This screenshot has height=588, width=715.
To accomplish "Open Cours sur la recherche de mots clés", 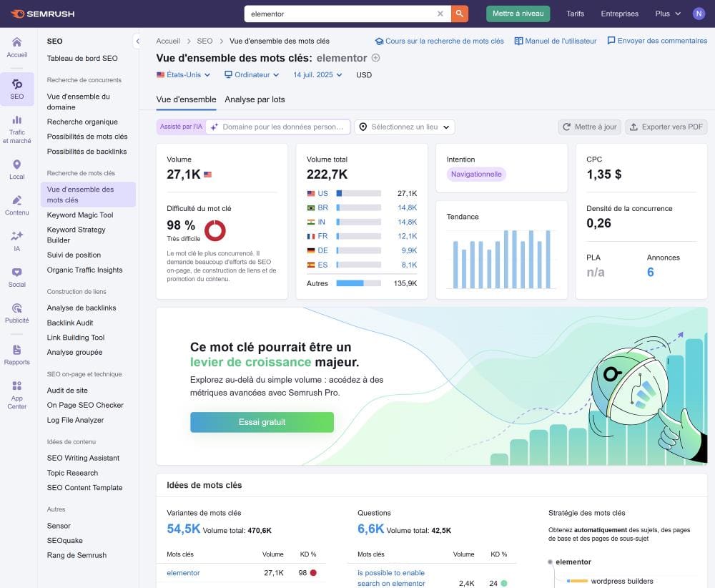I will point(440,41).
